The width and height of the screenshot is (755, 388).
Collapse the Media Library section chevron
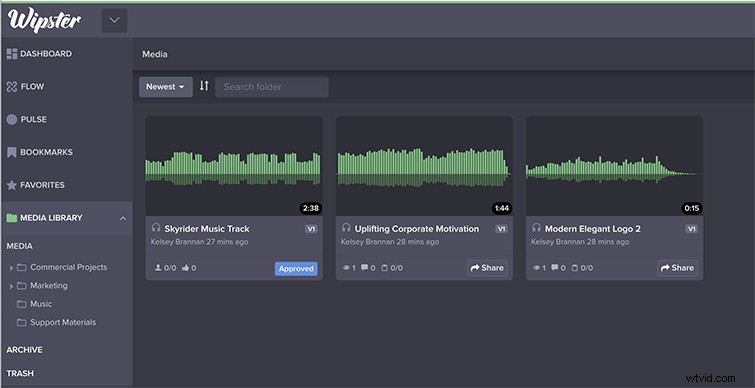123,219
